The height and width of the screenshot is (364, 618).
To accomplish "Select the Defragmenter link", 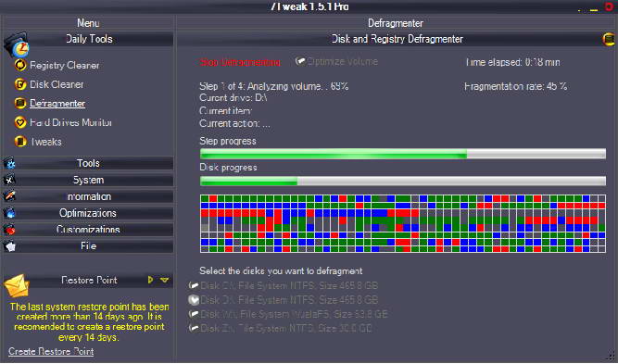I will [x=57, y=103].
